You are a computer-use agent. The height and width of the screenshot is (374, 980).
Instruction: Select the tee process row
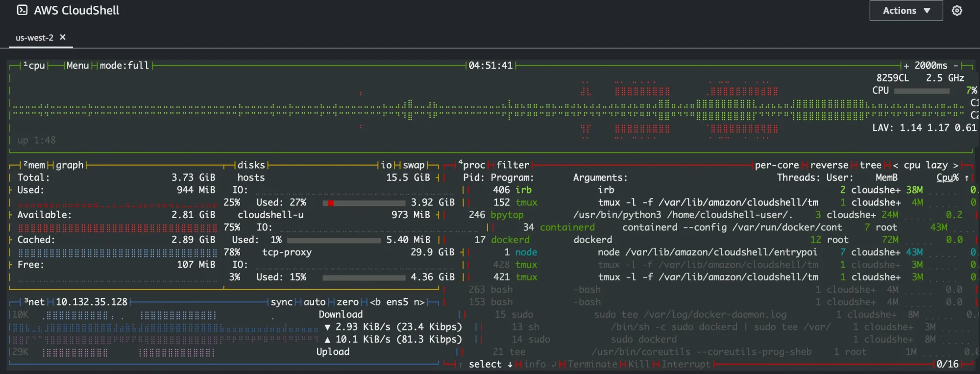point(720,351)
